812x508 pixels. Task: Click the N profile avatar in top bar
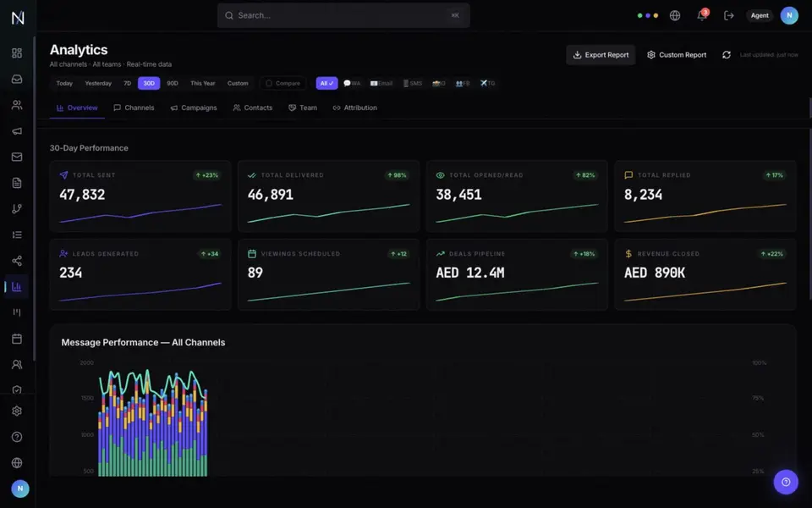click(789, 15)
